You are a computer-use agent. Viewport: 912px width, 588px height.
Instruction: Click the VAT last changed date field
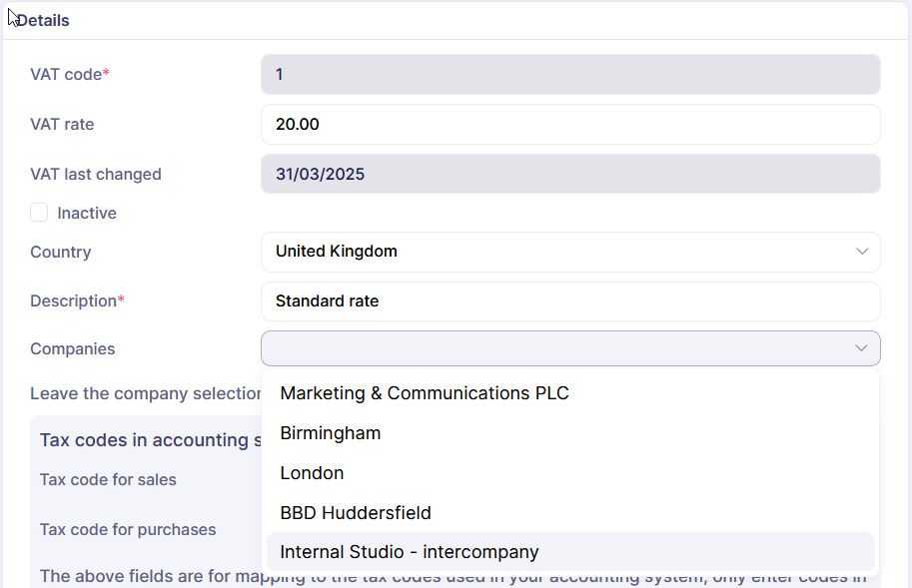569,175
